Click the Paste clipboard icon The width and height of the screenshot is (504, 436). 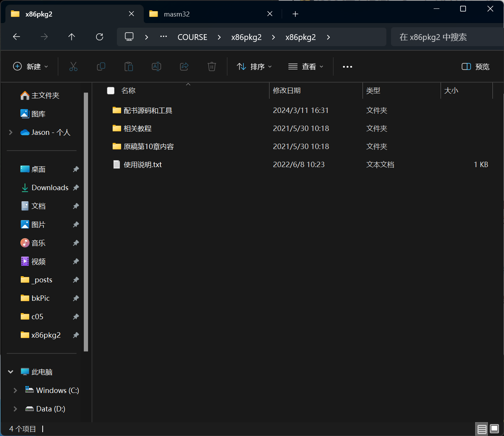point(129,66)
